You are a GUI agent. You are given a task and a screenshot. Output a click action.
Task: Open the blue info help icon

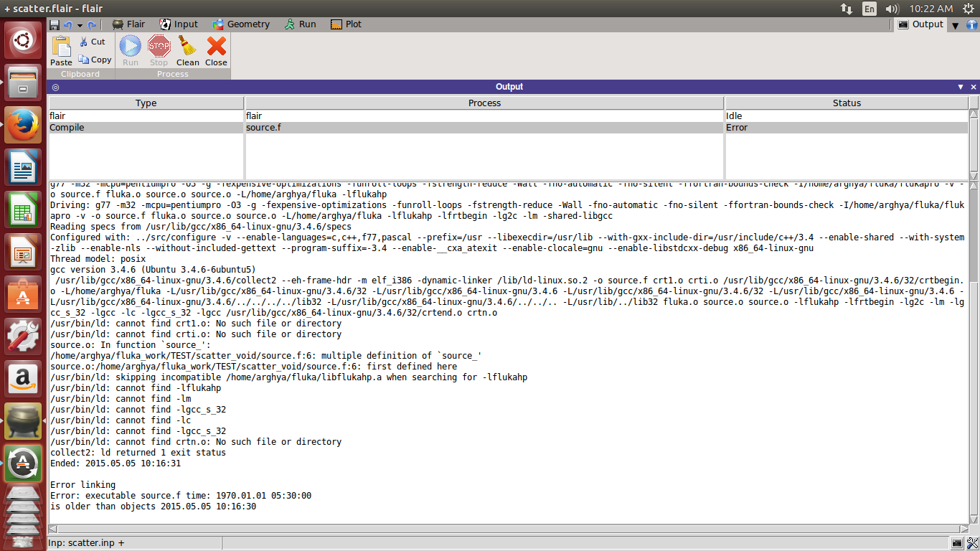coord(972,24)
